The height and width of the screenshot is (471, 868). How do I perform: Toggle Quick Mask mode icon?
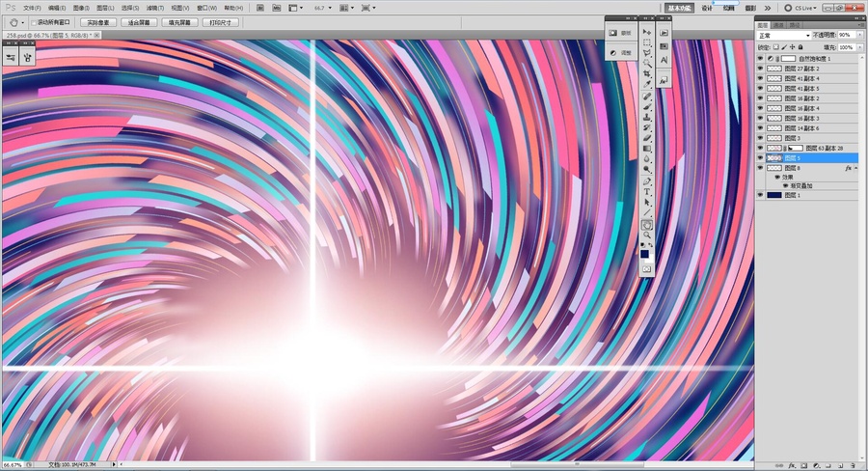[x=646, y=268]
